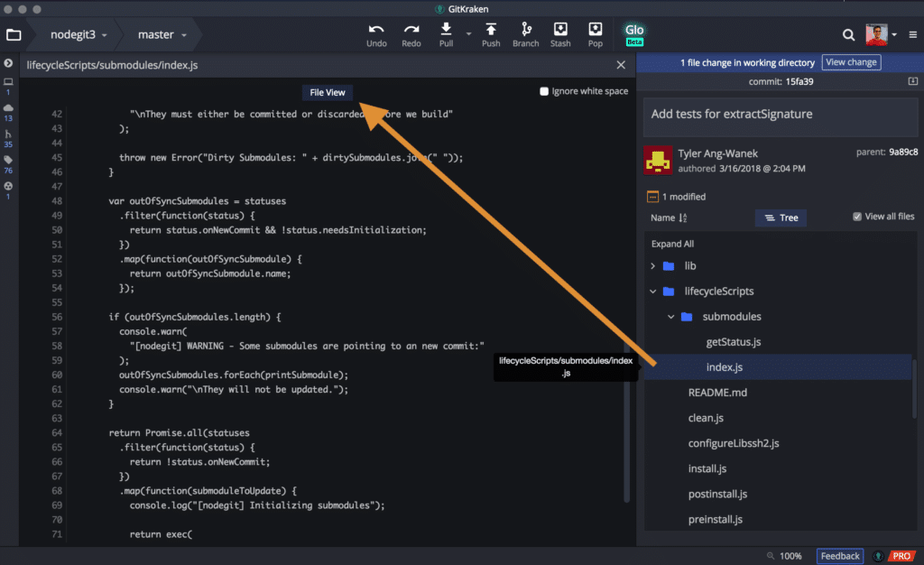Click the GitKraken logo in status bar
This screenshot has width=924, height=565.
(877, 556)
